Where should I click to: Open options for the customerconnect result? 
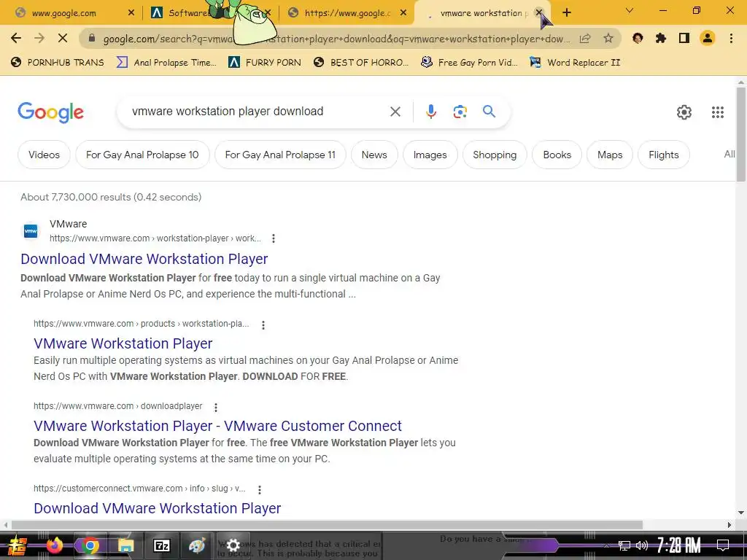coord(259,489)
